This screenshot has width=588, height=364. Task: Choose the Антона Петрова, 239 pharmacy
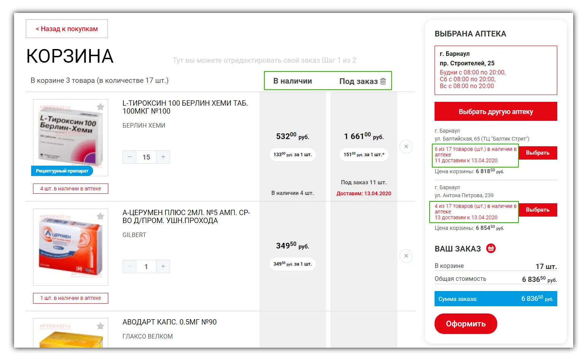point(537,210)
